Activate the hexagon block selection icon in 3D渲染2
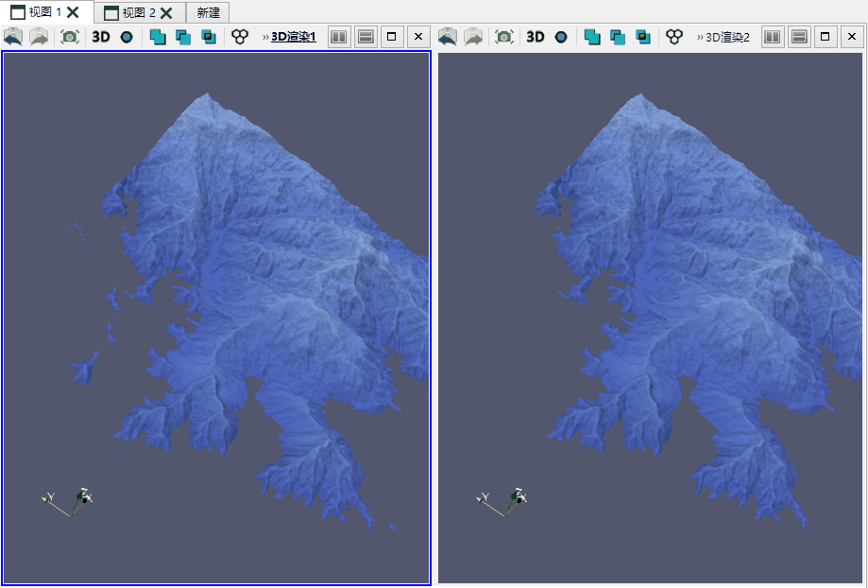868x588 pixels. click(674, 37)
